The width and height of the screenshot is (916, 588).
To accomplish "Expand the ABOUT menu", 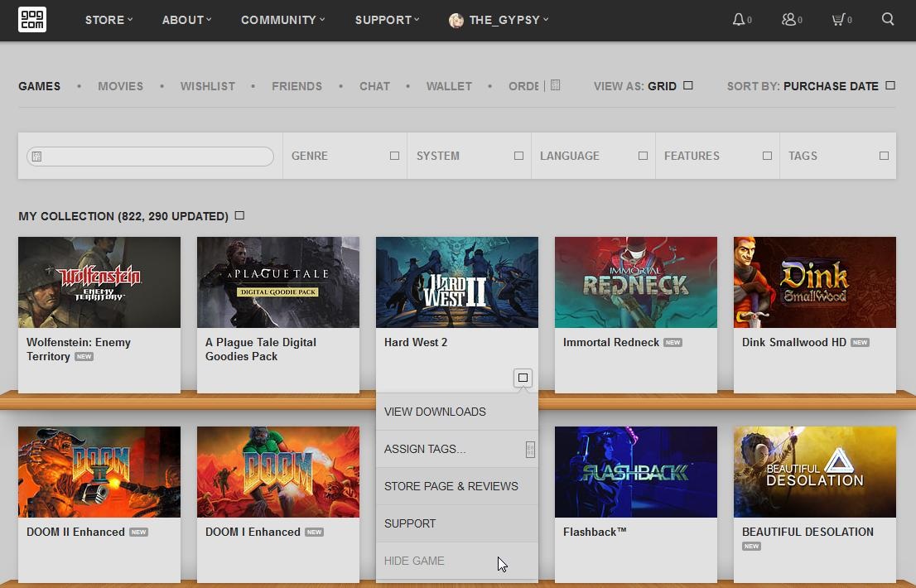I will 187,20.
